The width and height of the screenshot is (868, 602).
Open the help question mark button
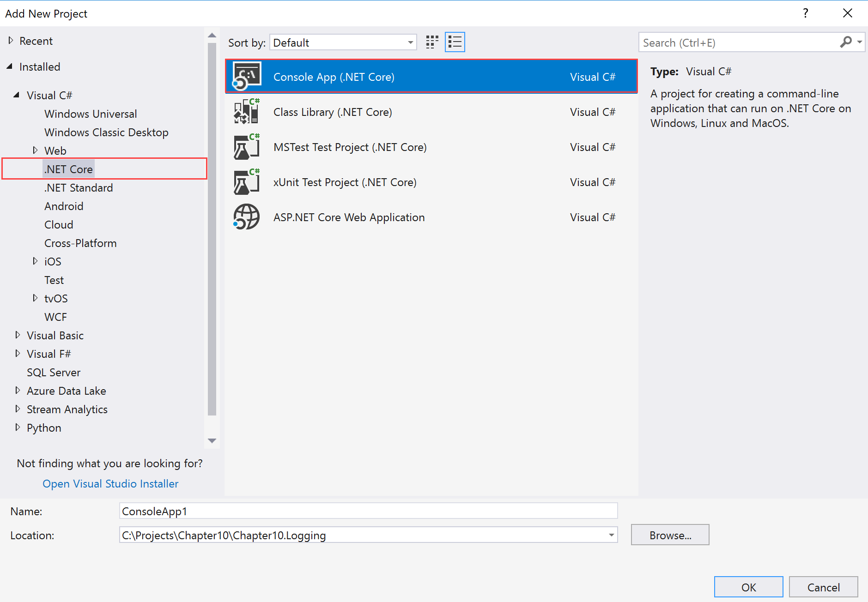805,13
